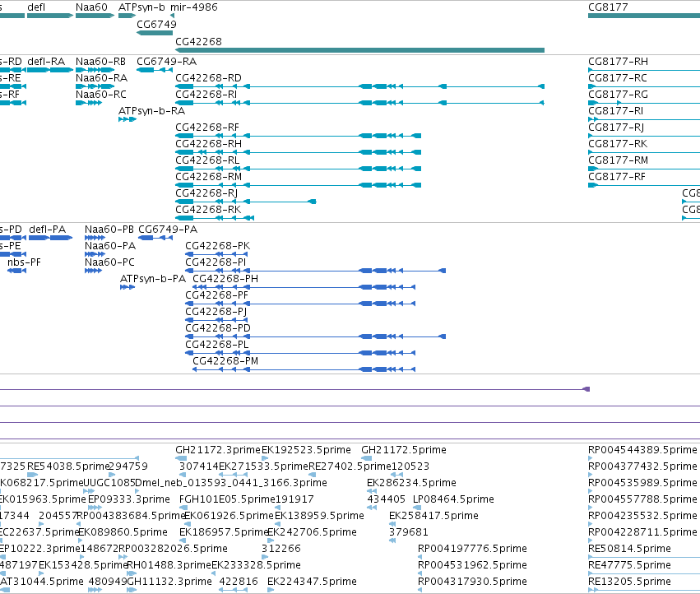The height and width of the screenshot is (594, 700).
Task: Select protein CG42268-PL
Action: coord(300,353)
